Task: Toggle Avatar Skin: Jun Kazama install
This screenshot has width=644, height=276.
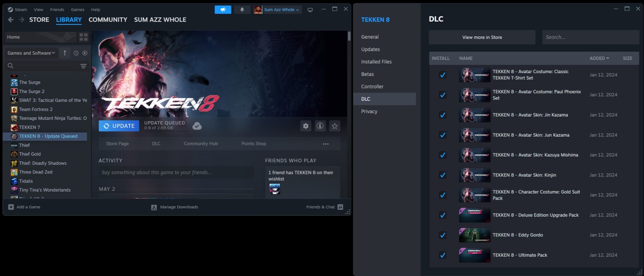Action: [x=443, y=135]
